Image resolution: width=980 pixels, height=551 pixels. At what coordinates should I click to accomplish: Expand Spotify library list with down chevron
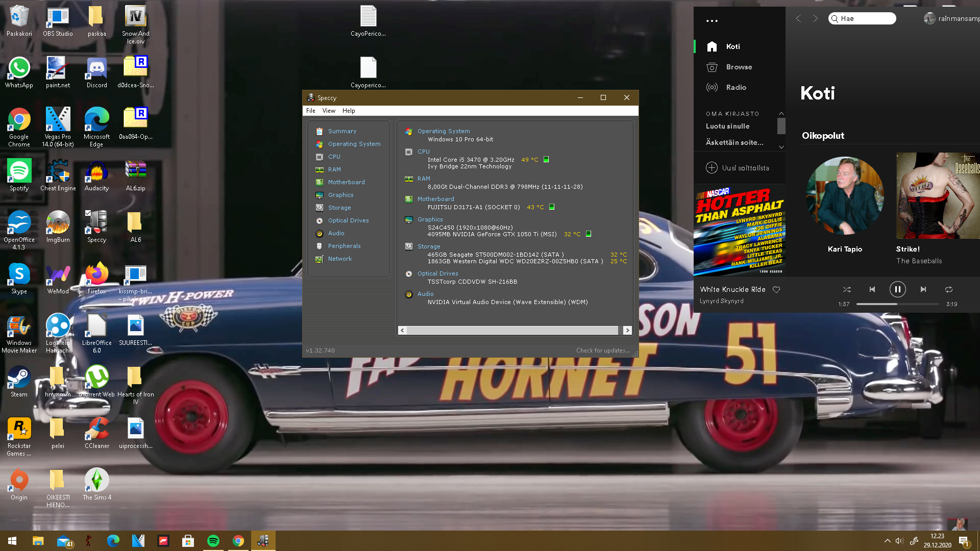click(x=781, y=147)
